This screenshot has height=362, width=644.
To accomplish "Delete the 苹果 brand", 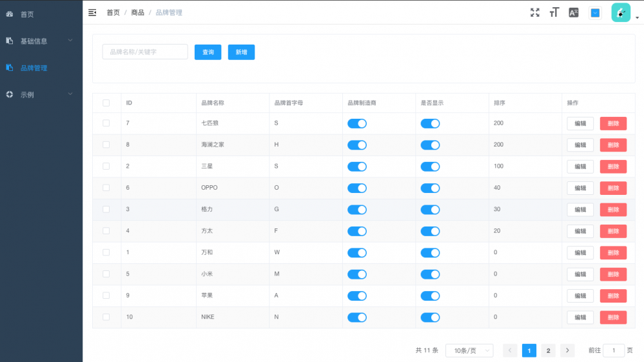I will coord(613,296).
